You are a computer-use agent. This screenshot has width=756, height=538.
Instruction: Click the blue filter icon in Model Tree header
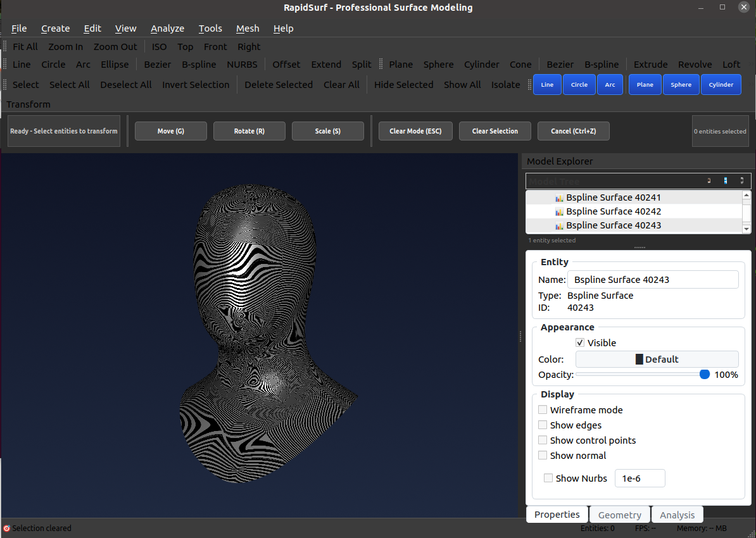(725, 180)
